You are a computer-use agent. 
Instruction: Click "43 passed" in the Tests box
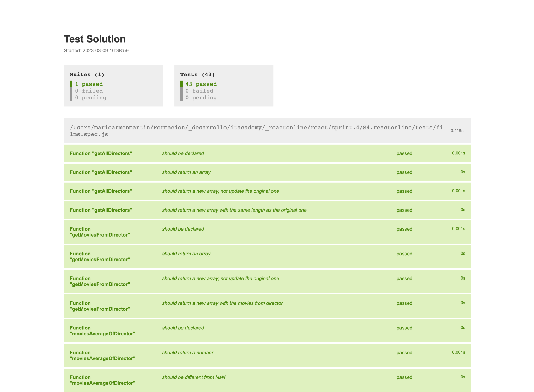coord(201,84)
